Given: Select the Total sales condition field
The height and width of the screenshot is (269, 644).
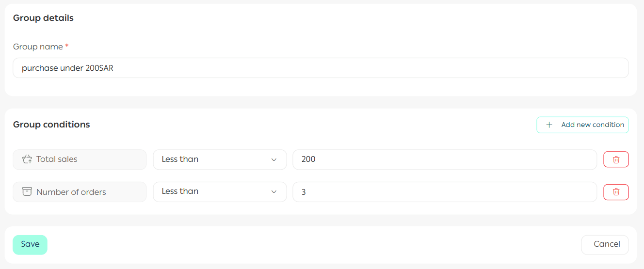Looking at the screenshot, I should (80, 159).
